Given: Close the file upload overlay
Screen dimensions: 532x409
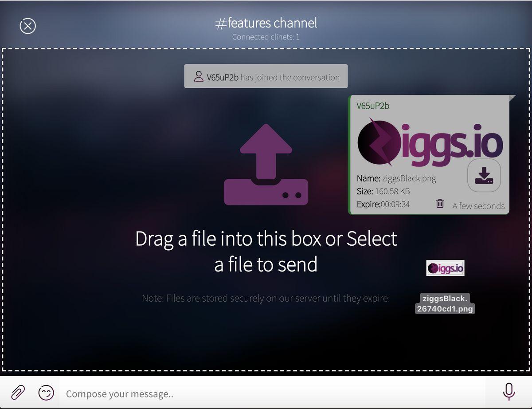Looking at the screenshot, I should click(x=27, y=26).
